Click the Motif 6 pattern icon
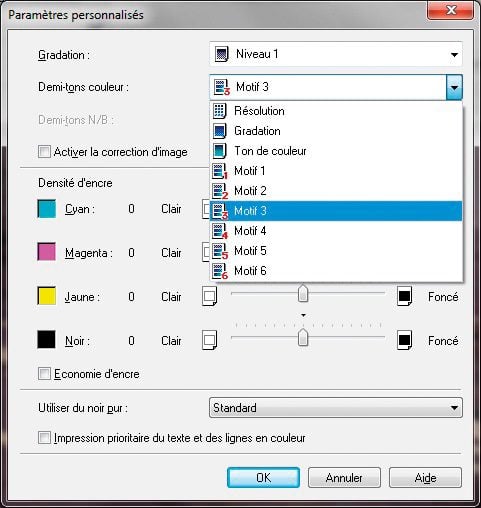 pos(220,271)
